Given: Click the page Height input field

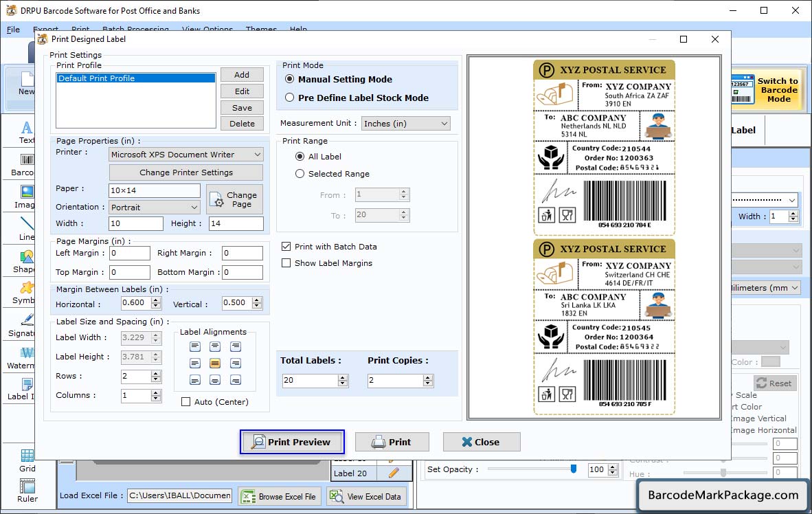Looking at the screenshot, I should click(236, 223).
